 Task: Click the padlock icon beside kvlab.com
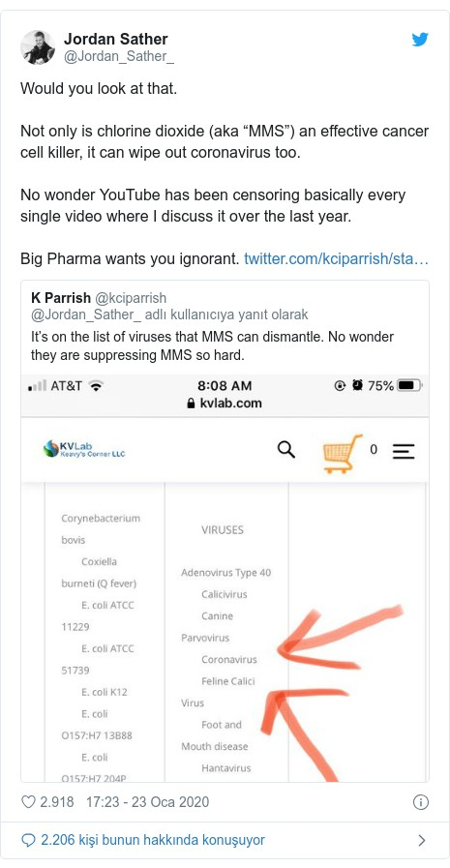191,403
